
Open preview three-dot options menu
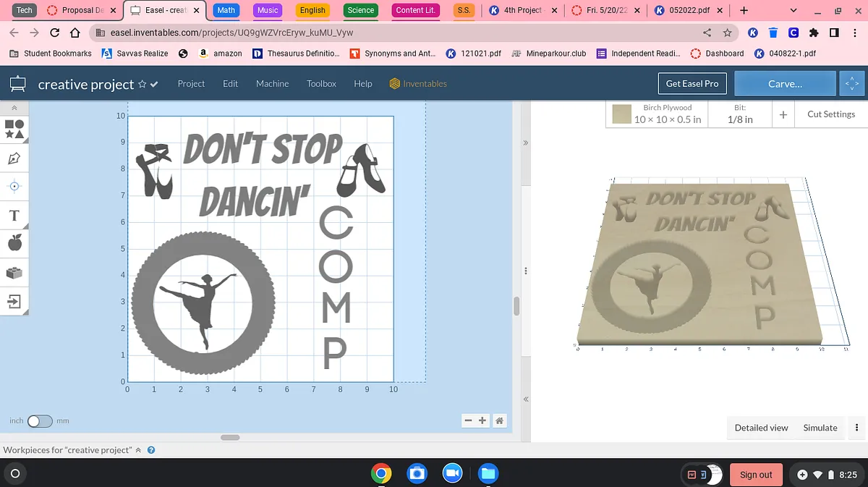856,428
